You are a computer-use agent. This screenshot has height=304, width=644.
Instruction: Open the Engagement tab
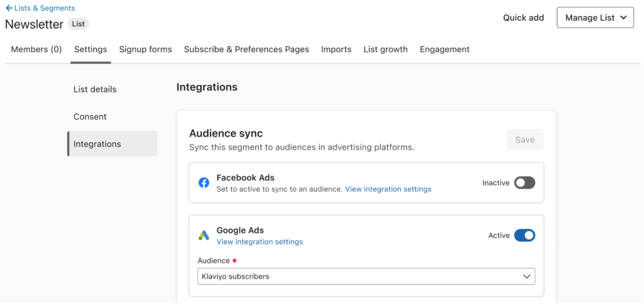pyautogui.click(x=444, y=49)
